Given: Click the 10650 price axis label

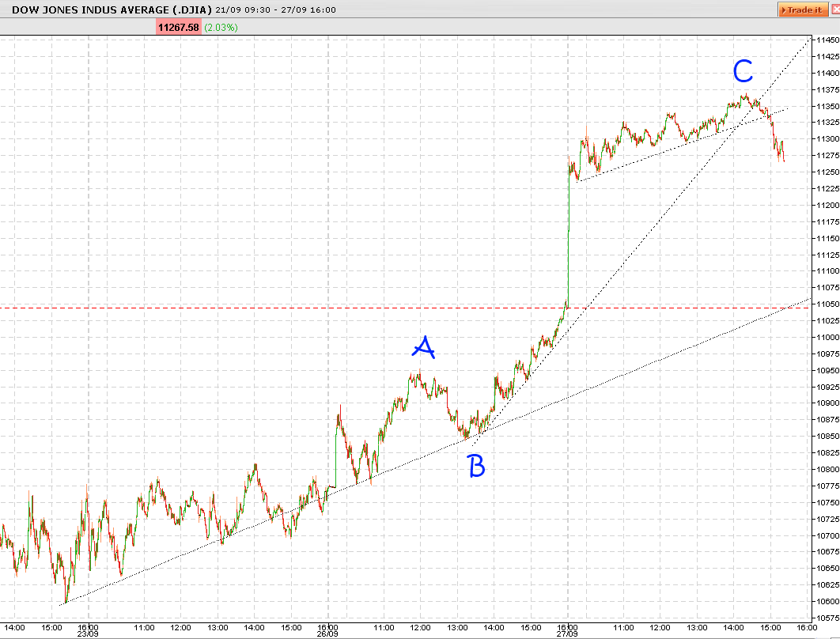Looking at the screenshot, I should click(827, 569).
